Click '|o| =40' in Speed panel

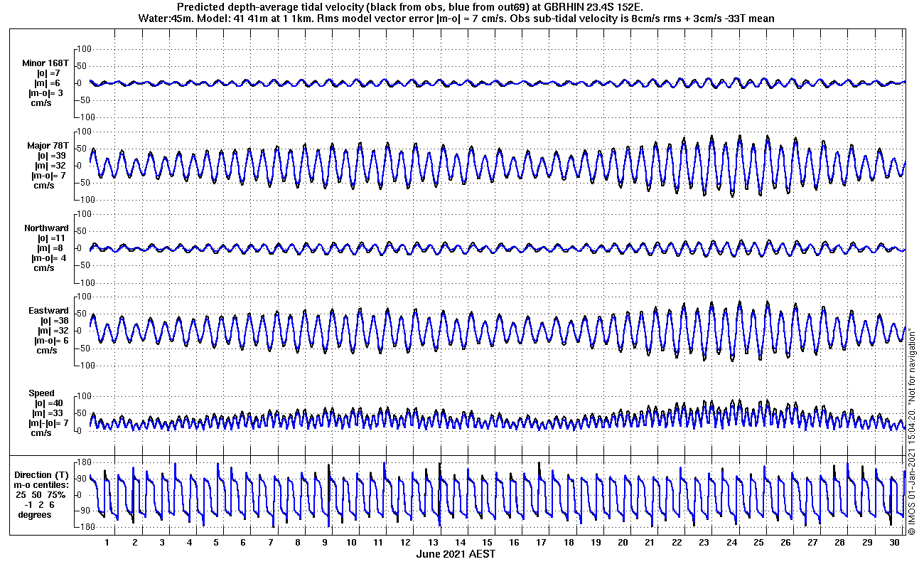(48, 403)
